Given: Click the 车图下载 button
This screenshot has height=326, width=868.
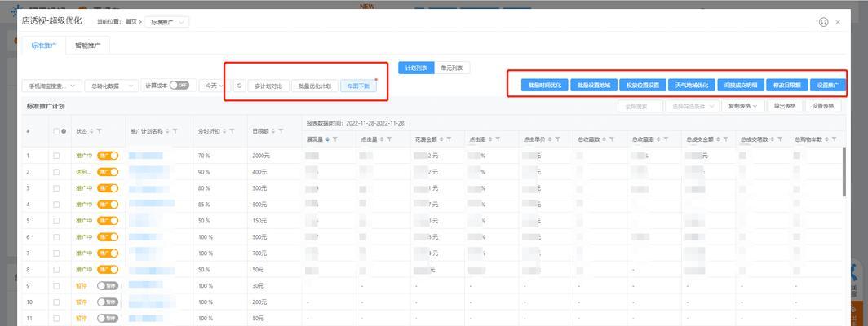Looking at the screenshot, I should (359, 86).
